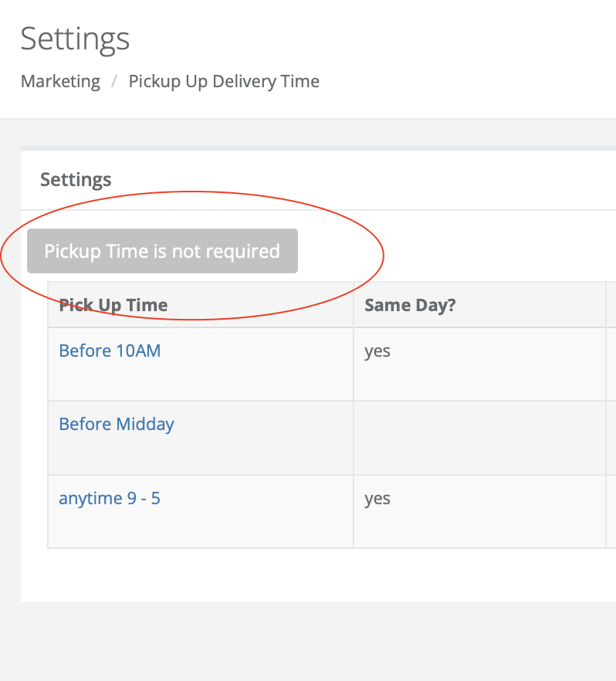Open the 'anytime 9 - 5' pickup time entry
This screenshot has width=616, height=681.
click(x=110, y=498)
